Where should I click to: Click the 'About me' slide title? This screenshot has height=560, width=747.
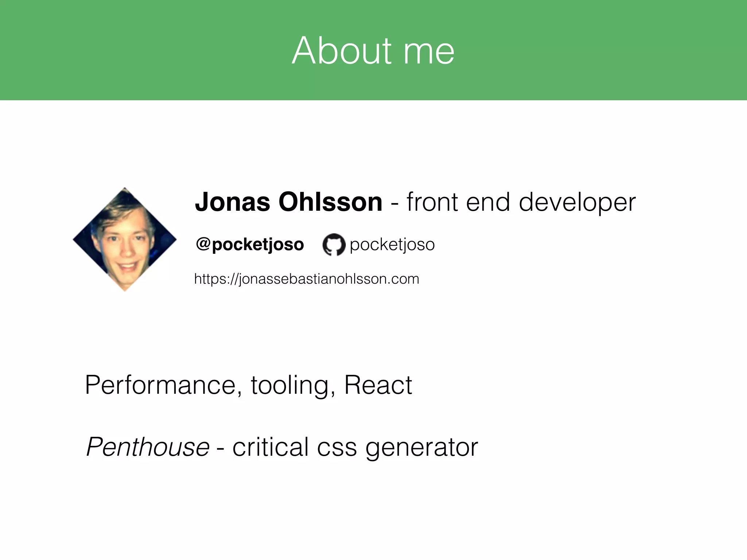point(373,50)
